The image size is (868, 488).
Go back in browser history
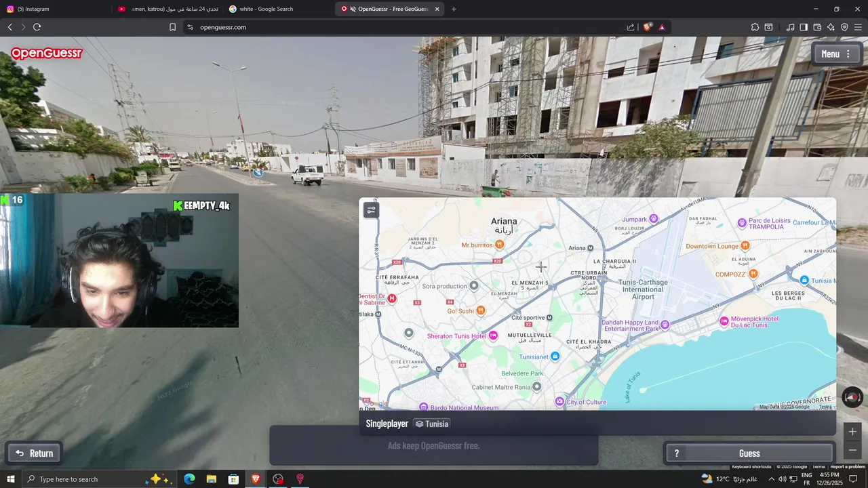(9, 27)
